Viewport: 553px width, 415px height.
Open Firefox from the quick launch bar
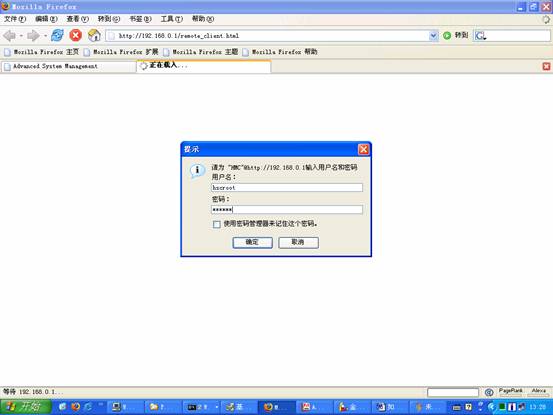(x=75, y=407)
